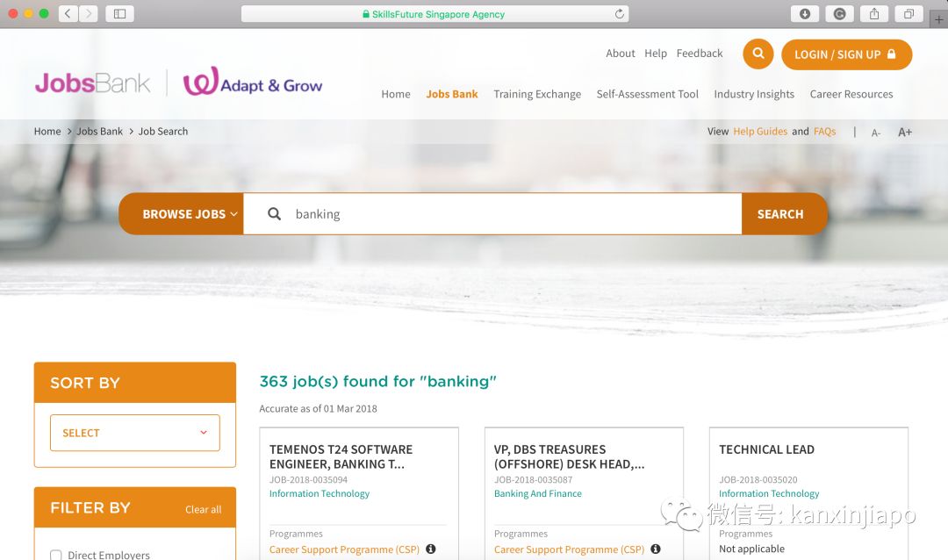Click info icon beside first Career Support Programme
948x560 pixels.
(x=431, y=549)
